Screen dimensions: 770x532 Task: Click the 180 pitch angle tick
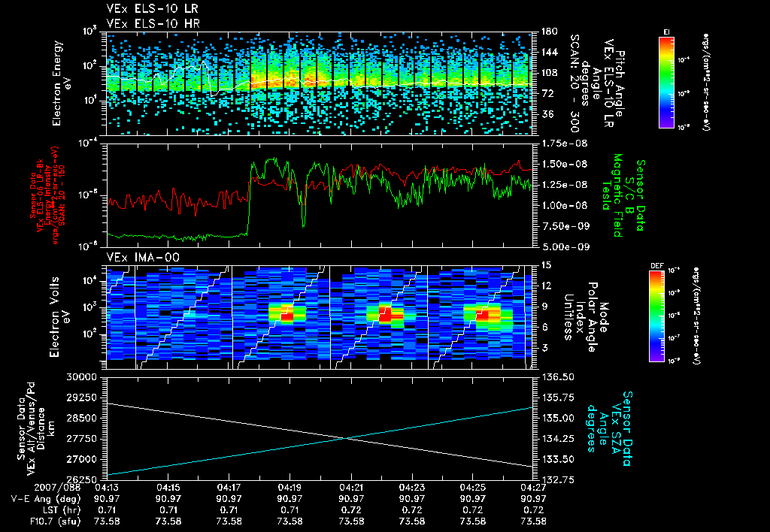tap(550, 32)
